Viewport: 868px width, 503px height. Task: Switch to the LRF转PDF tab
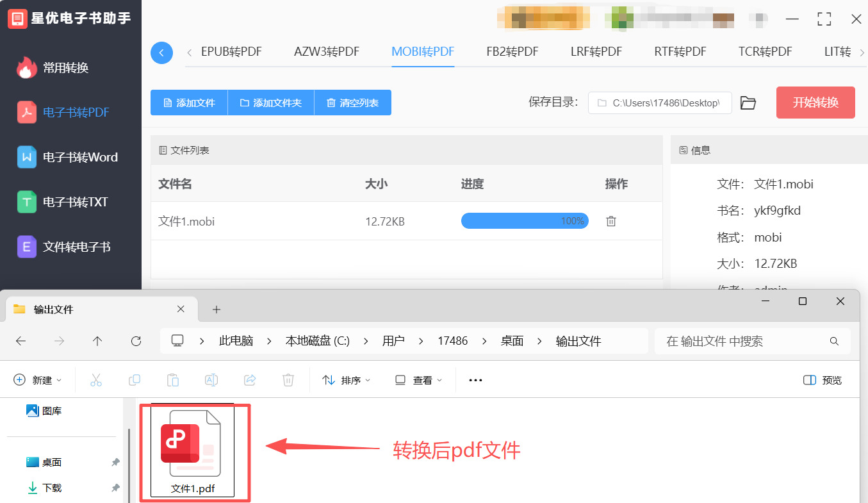(x=596, y=52)
